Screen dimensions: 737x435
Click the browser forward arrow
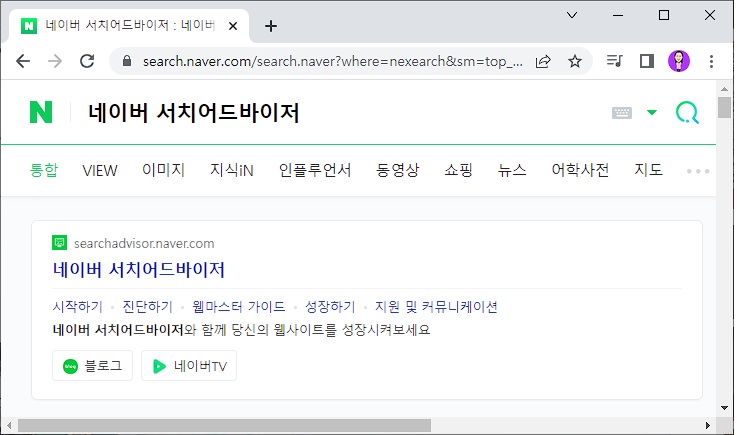click(x=55, y=61)
